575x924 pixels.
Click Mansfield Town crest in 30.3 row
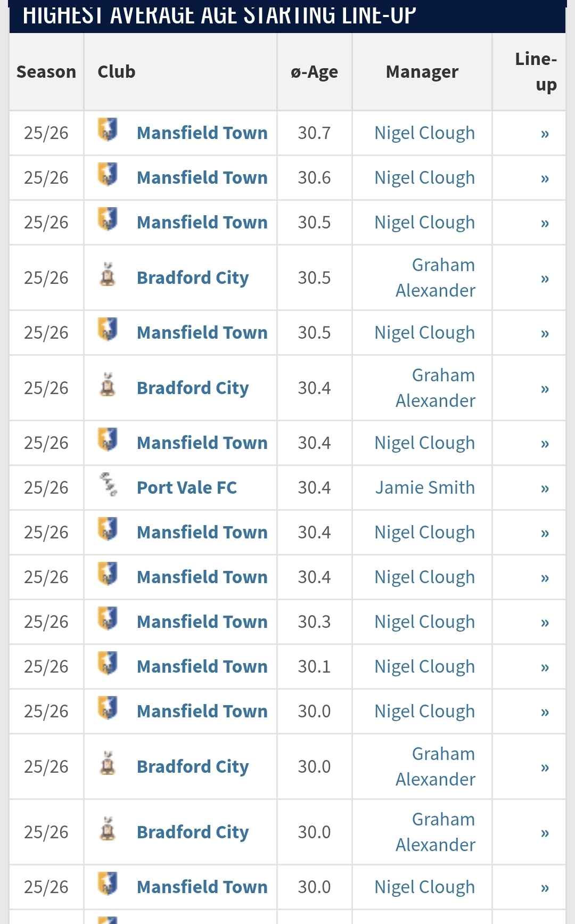pyautogui.click(x=108, y=618)
